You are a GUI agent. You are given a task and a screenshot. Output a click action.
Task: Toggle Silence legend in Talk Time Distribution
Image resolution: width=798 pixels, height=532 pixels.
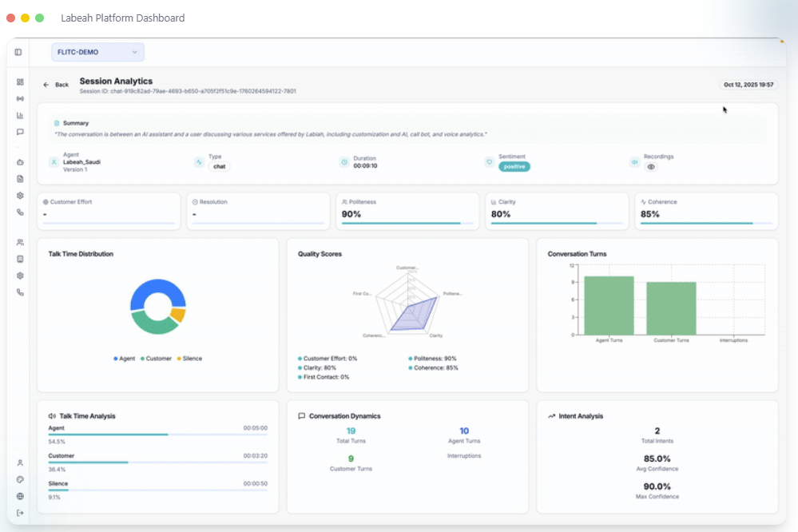[x=189, y=359]
